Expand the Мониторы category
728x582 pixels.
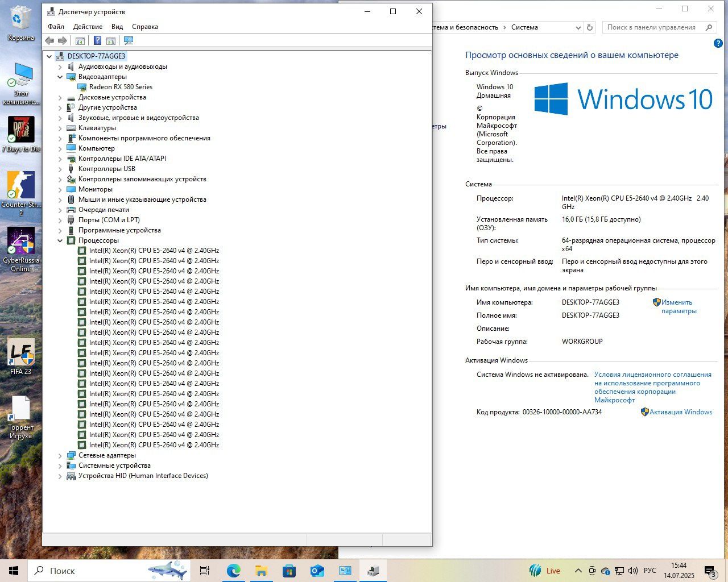tap(60, 189)
